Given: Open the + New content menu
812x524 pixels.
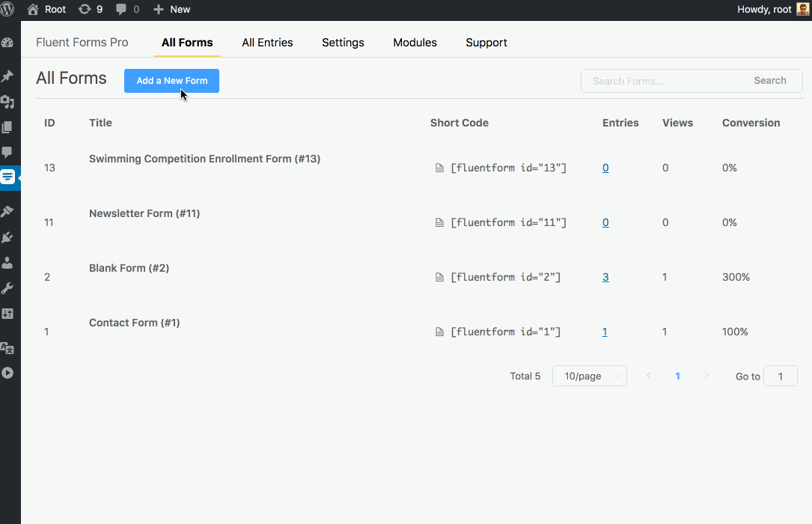Looking at the screenshot, I should click(x=172, y=10).
